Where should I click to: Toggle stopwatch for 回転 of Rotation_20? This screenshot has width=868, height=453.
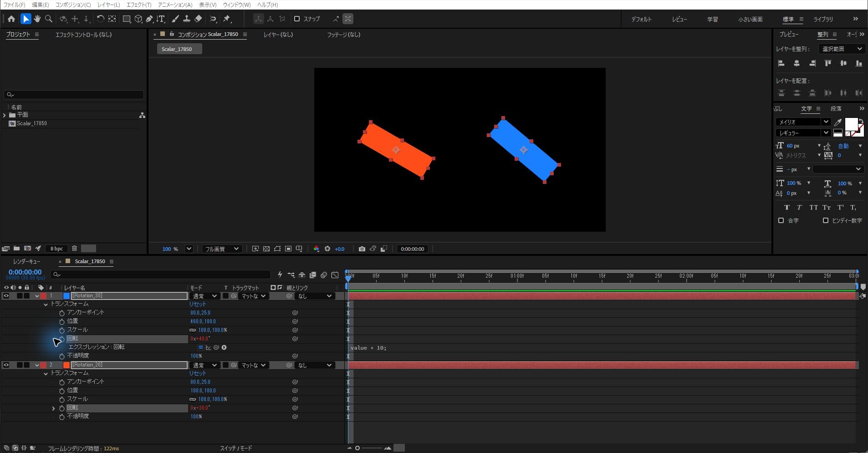coord(62,408)
